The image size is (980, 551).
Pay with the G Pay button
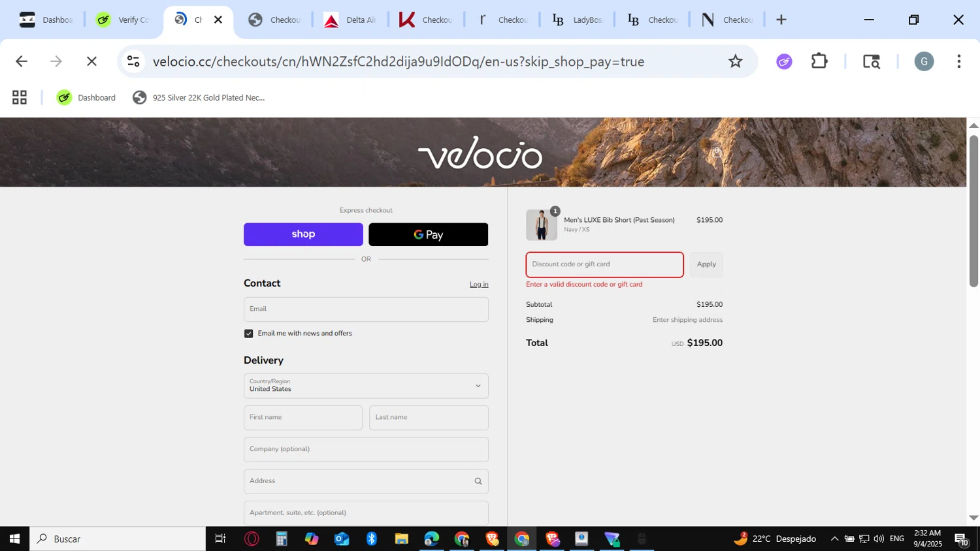[429, 234]
